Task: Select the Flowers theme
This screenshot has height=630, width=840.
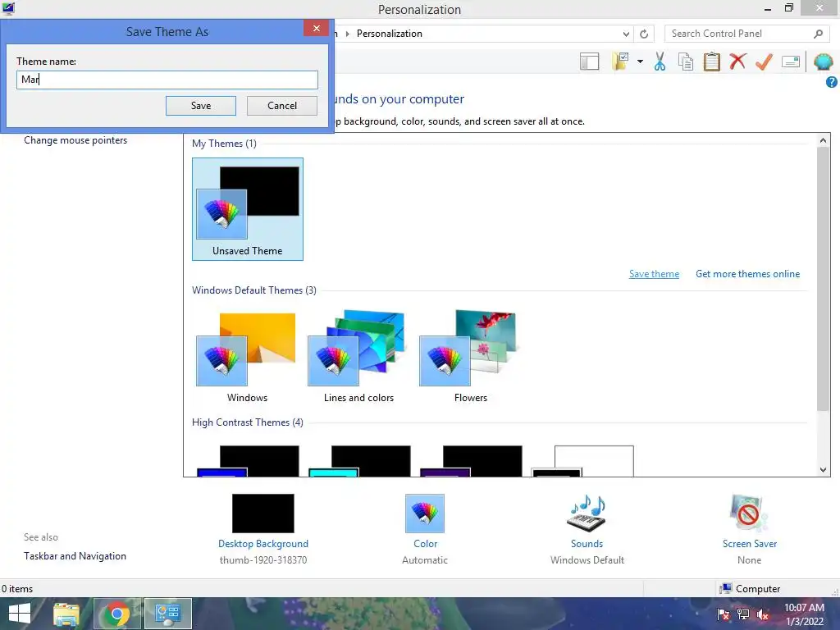Action: click(470, 356)
